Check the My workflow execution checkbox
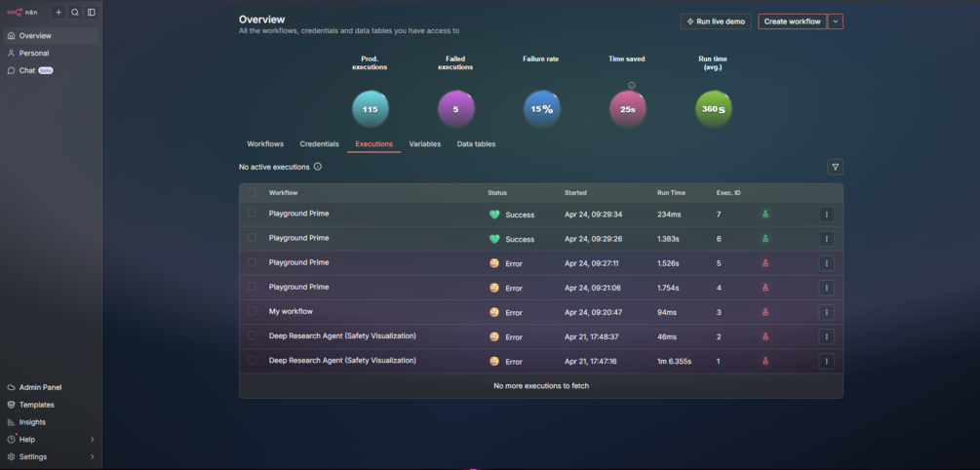 click(252, 311)
